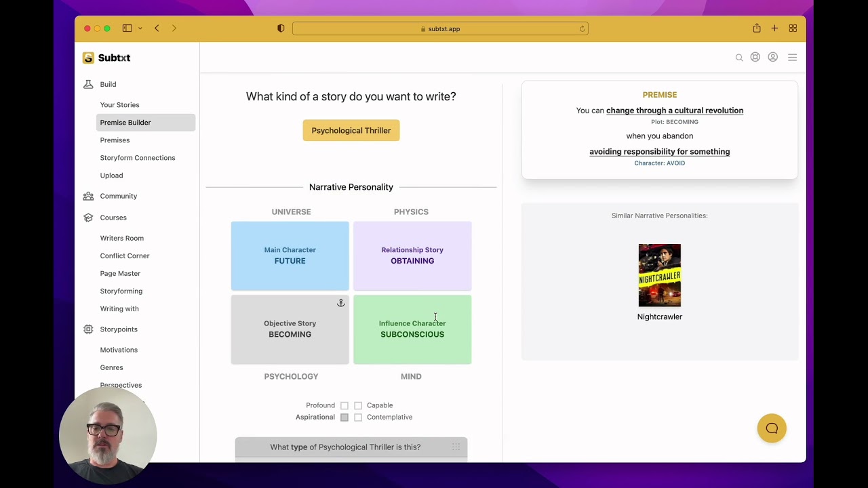The width and height of the screenshot is (868, 488).
Task: Reload the page with refresh icon
Action: click(582, 28)
